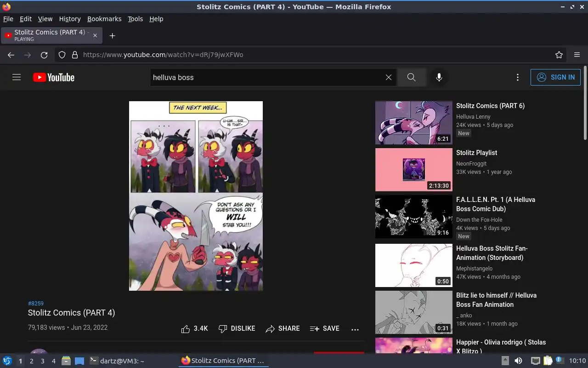
Task: Open hashtag #8259 link
Action: click(x=36, y=303)
